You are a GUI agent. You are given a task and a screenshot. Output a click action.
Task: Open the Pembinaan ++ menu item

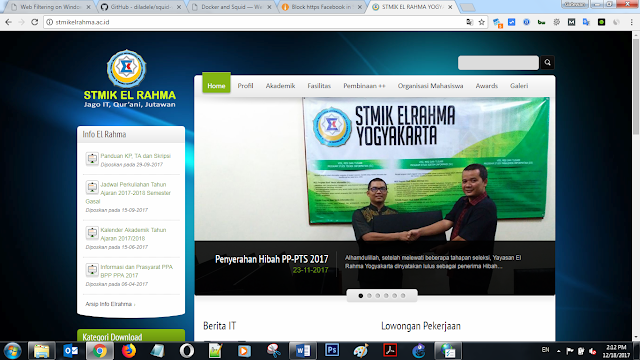point(364,86)
